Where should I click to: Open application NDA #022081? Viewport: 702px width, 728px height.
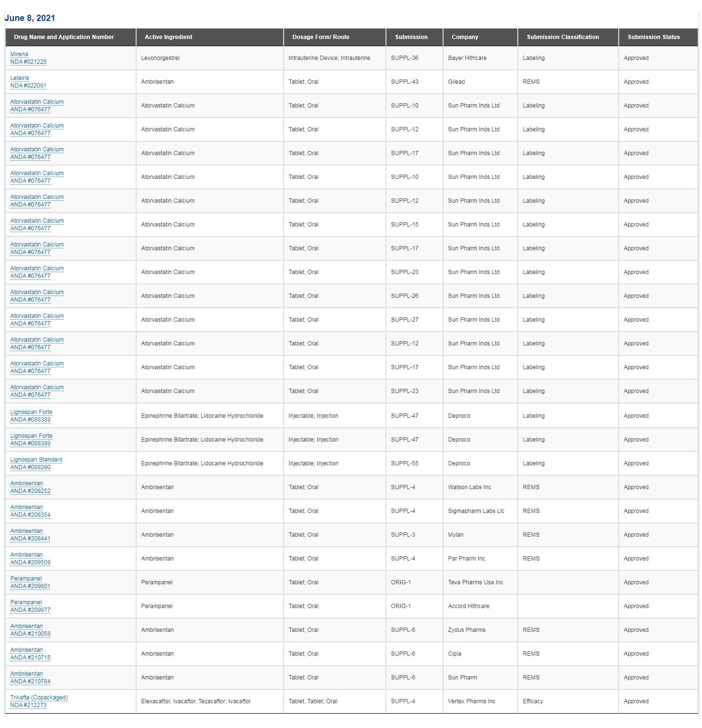(29, 86)
